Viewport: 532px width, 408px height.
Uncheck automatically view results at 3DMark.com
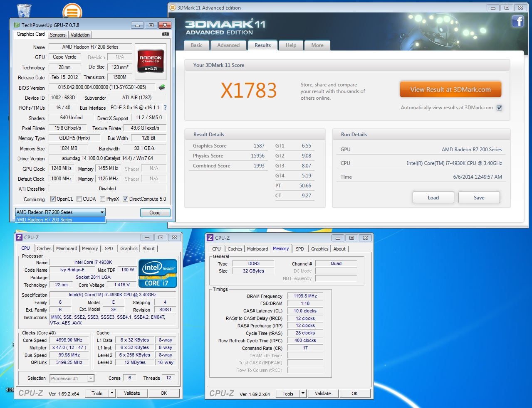tap(500, 108)
